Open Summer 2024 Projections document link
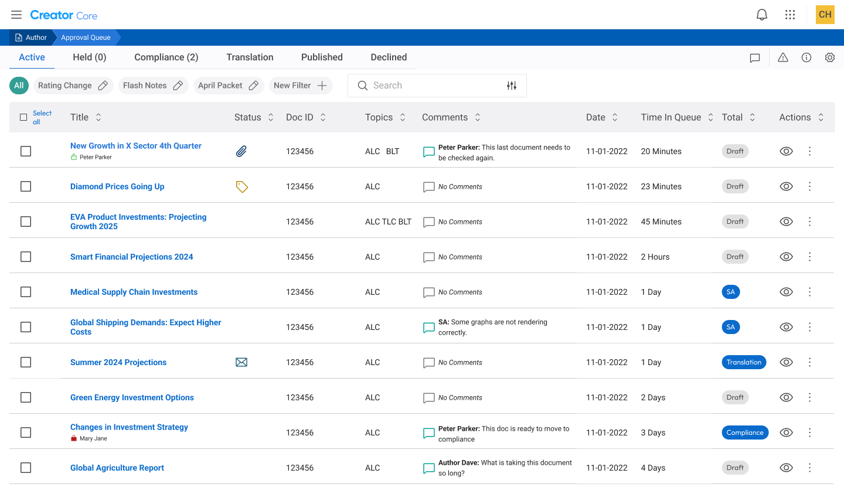Image resolution: width=844 pixels, height=504 pixels. coord(118,362)
